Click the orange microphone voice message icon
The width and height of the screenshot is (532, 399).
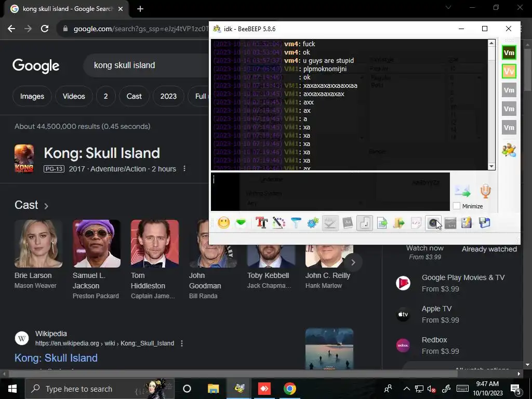[486, 191]
